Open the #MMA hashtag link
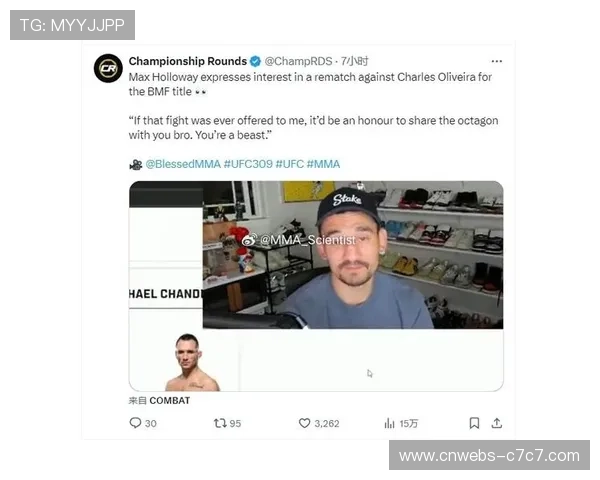Screen dimensions: 600x480 tap(323, 164)
